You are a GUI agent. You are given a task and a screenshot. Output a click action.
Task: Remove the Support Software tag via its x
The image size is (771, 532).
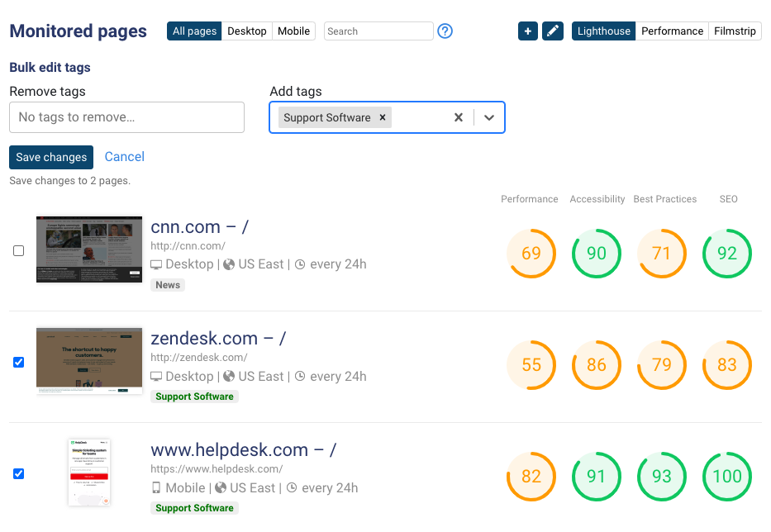click(x=382, y=117)
